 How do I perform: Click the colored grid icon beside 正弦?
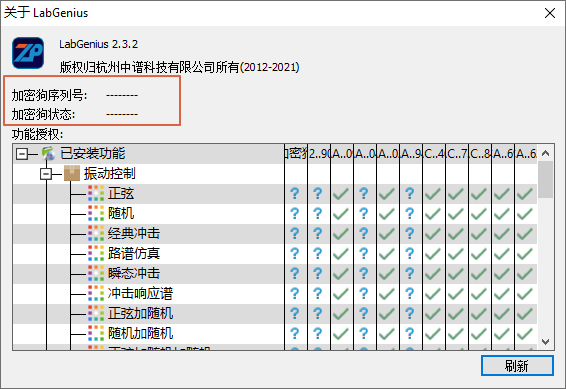(x=96, y=193)
